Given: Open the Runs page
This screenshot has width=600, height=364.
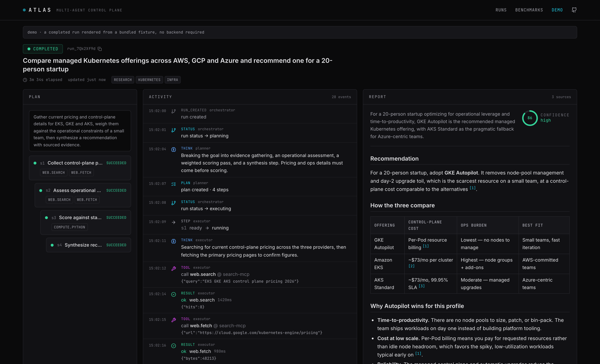Looking at the screenshot, I should point(501,10).
